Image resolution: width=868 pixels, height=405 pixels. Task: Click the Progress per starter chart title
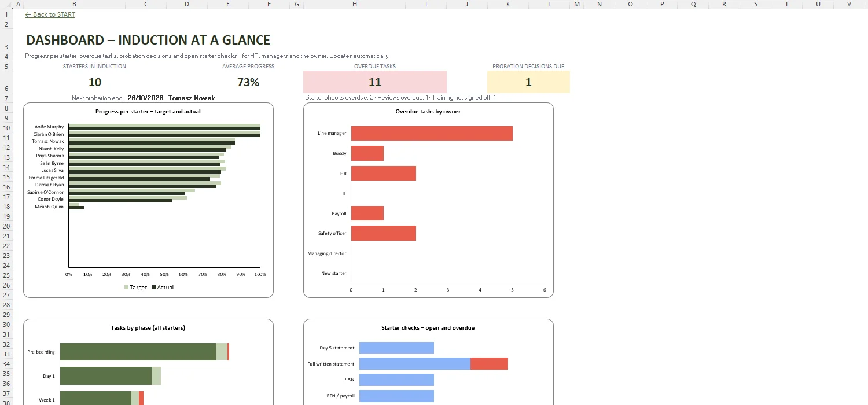pos(148,111)
